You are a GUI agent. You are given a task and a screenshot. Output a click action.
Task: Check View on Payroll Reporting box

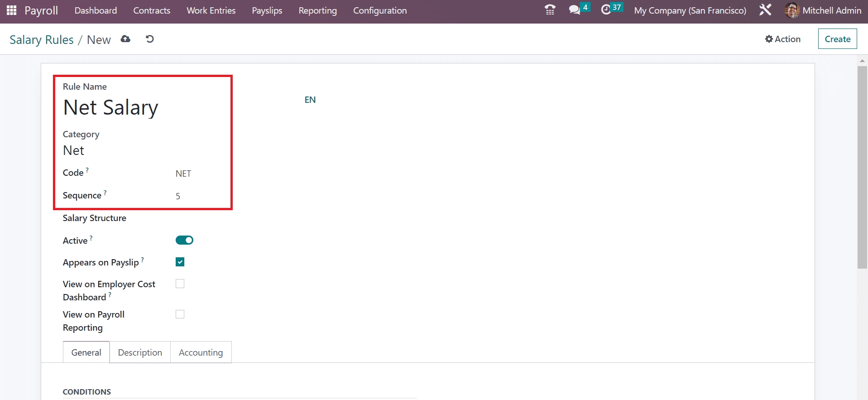180,314
